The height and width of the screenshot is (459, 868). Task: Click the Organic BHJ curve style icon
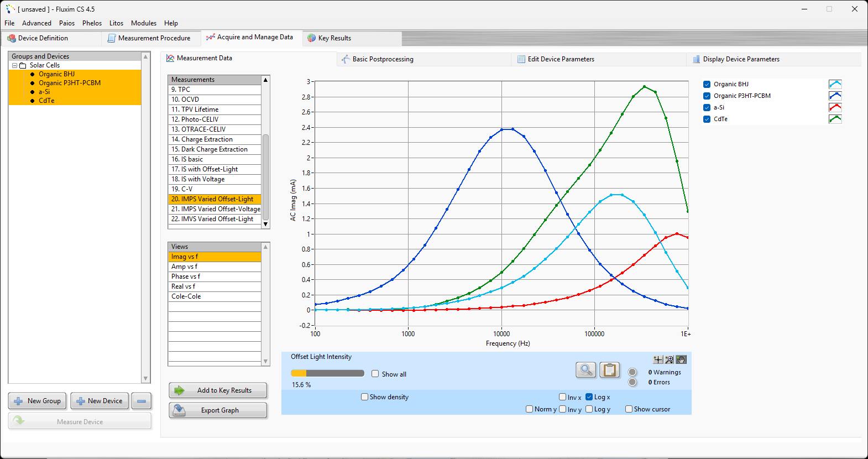835,84
